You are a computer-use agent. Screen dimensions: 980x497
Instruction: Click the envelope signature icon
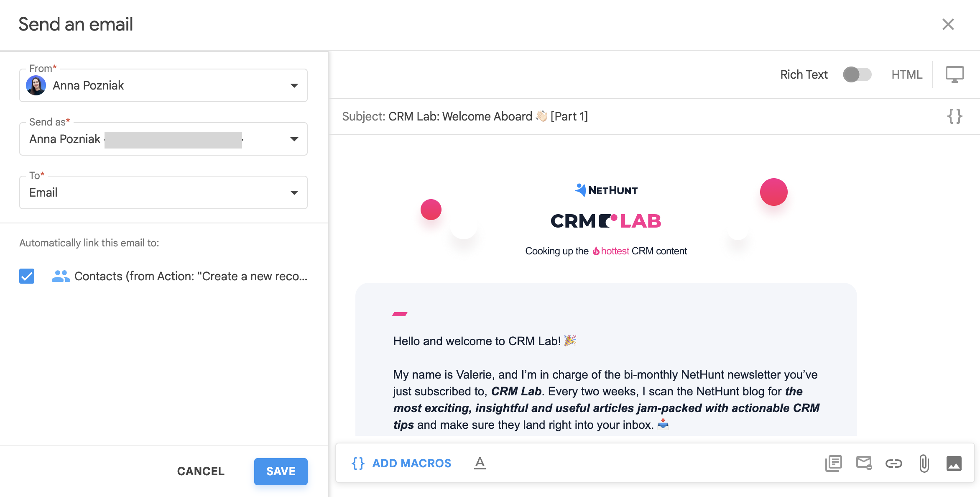(x=864, y=463)
